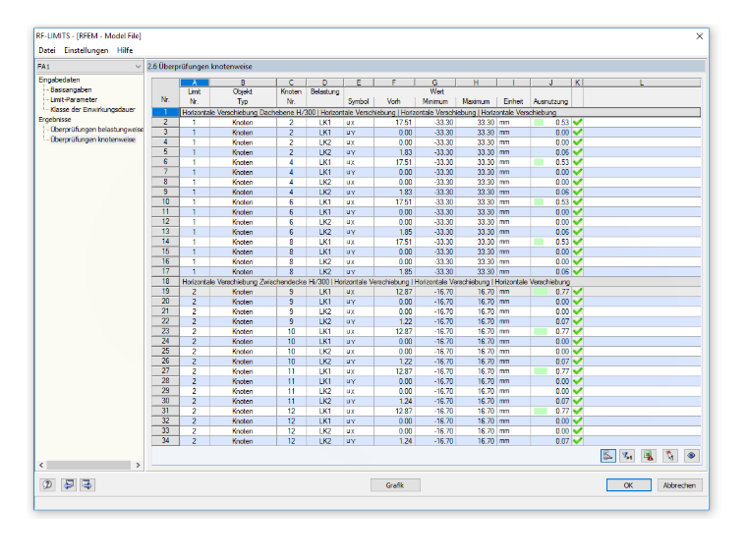The height and width of the screenshot is (560, 747).
Task: Open Überprüfungen belastungsweise tree entry
Action: click(96, 129)
